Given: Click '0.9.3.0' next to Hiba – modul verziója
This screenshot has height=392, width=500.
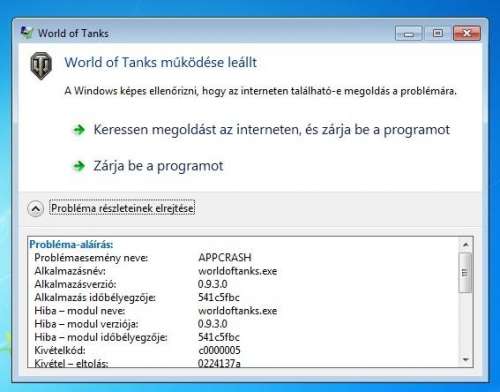Looking at the screenshot, I should coord(213,324).
